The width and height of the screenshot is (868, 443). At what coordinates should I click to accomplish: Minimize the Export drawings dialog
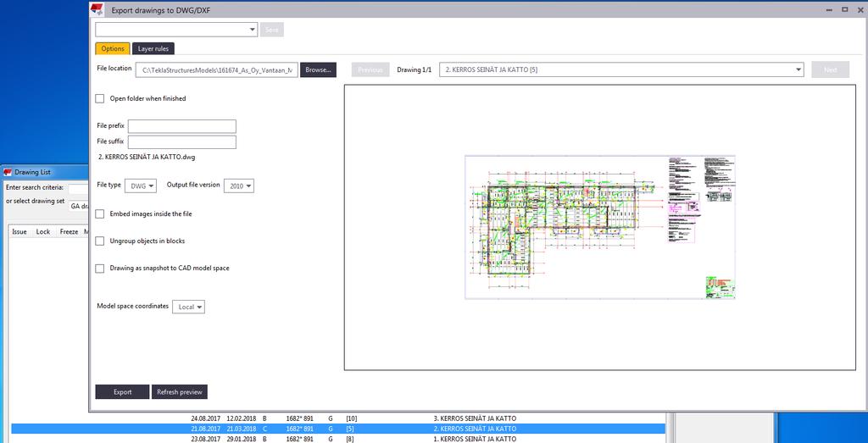[x=830, y=9]
